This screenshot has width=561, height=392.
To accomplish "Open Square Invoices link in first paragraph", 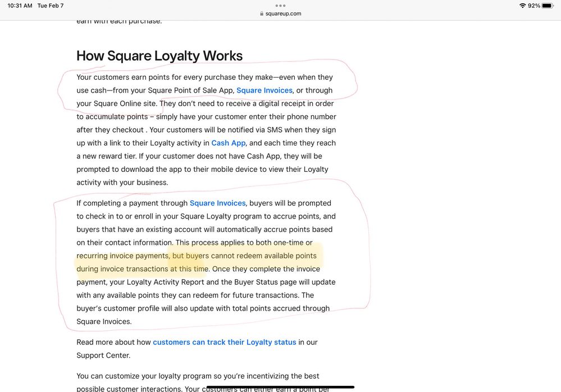I will tap(264, 90).
